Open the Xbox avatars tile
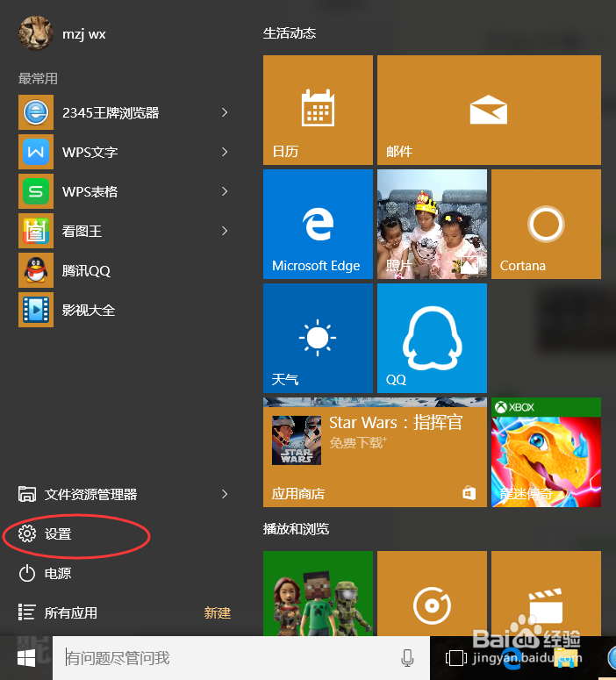616x680 pixels. [318, 594]
